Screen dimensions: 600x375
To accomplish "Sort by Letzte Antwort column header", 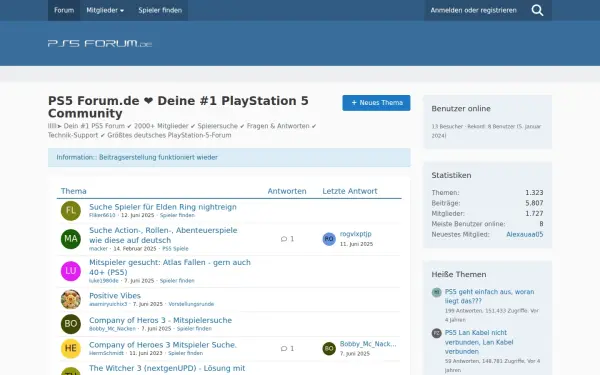I will tap(350, 191).
